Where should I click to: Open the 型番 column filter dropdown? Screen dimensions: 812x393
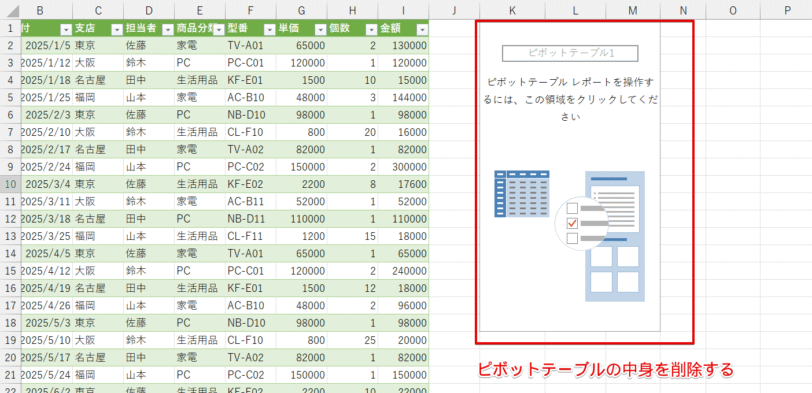pos(269,30)
